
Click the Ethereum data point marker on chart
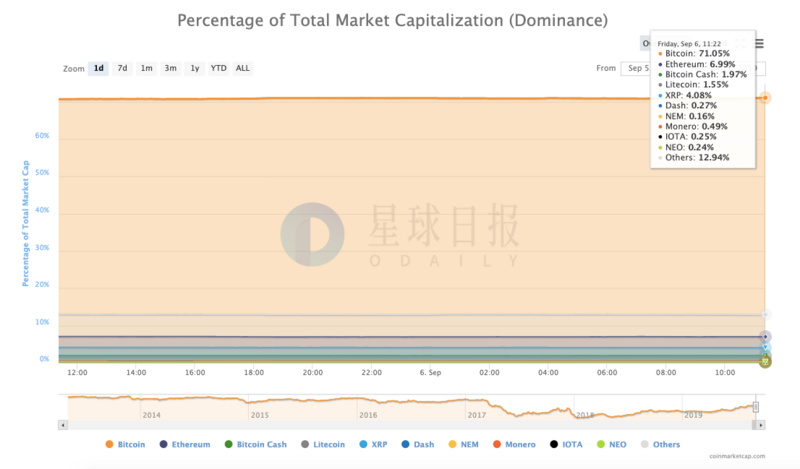pos(765,337)
